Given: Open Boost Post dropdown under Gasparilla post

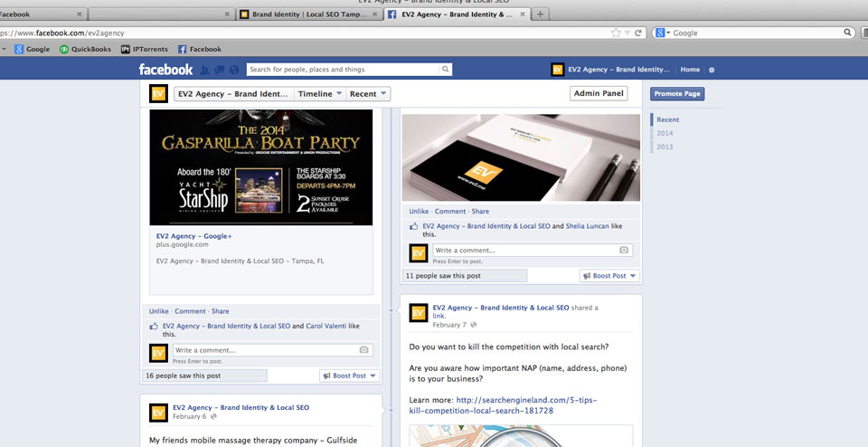Looking at the screenshot, I should [x=349, y=376].
